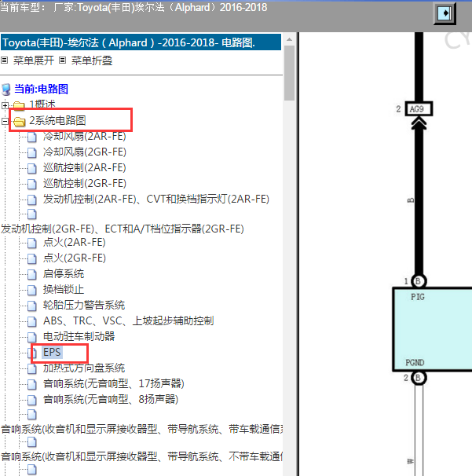
Task: Open 点火(2GR-FE) diagram
Action: 75,258
